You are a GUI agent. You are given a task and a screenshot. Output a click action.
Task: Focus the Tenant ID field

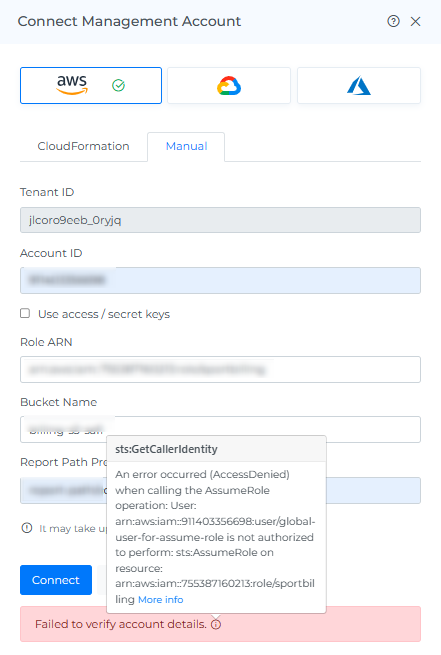click(220, 220)
